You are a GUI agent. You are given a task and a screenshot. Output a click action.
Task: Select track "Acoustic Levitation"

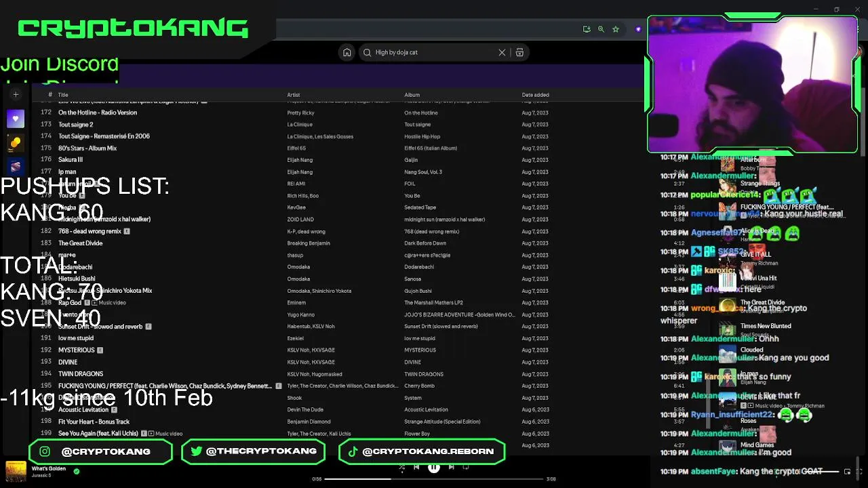[x=83, y=410]
